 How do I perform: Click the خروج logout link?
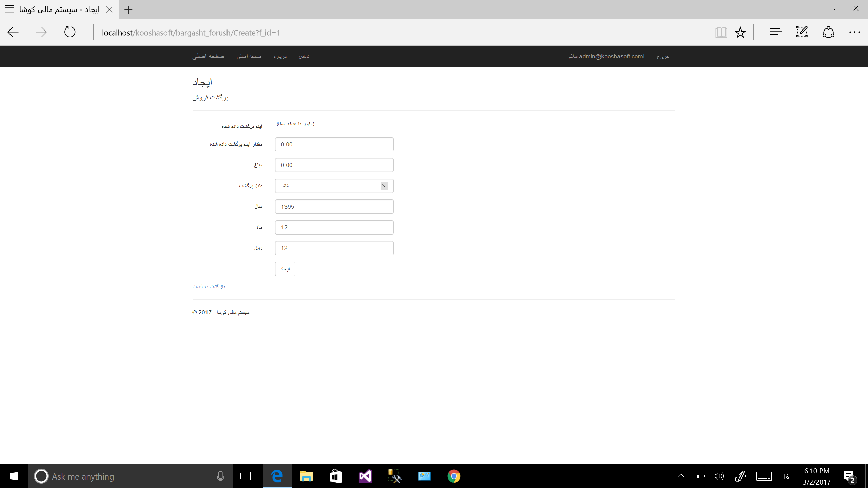click(663, 56)
